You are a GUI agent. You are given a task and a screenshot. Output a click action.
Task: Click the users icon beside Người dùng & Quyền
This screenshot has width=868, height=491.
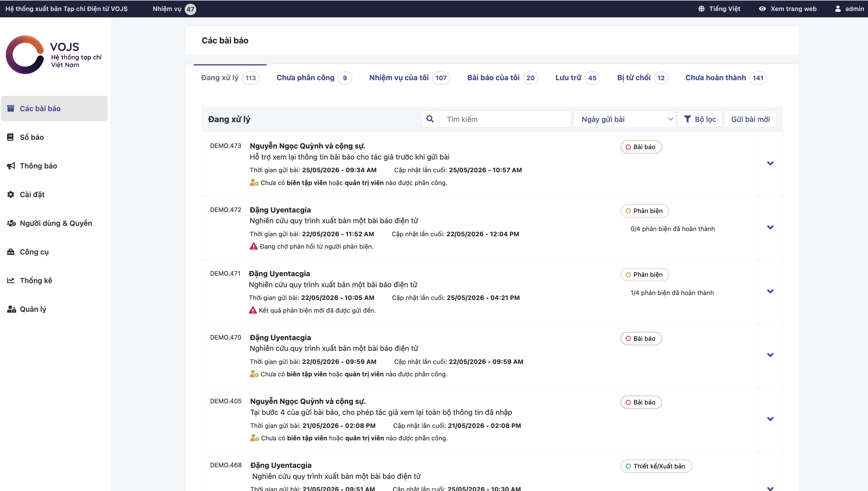pyautogui.click(x=12, y=223)
